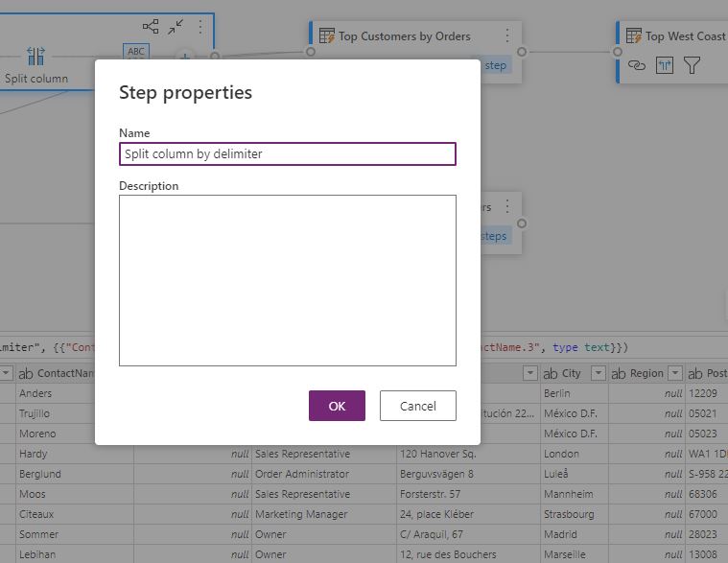Click the ABC data type step icon
The width and height of the screenshot is (728, 563).
tap(137, 52)
